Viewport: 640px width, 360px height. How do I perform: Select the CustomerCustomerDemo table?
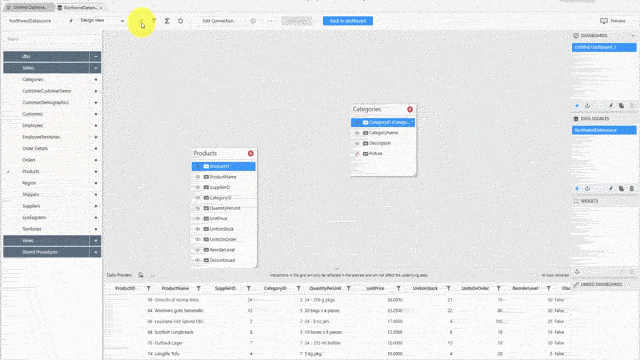click(47, 91)
